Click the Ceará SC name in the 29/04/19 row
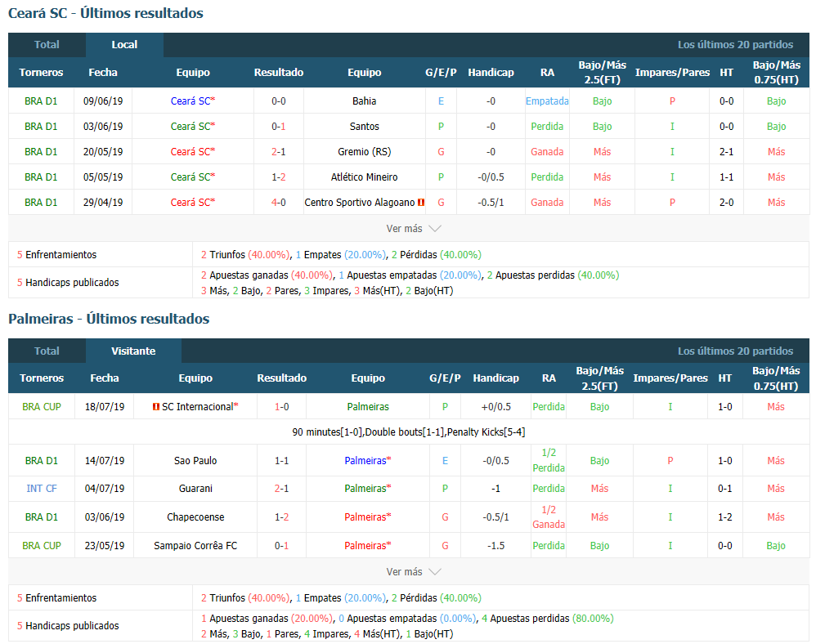The image size is (816, 644). pos(191,203)
